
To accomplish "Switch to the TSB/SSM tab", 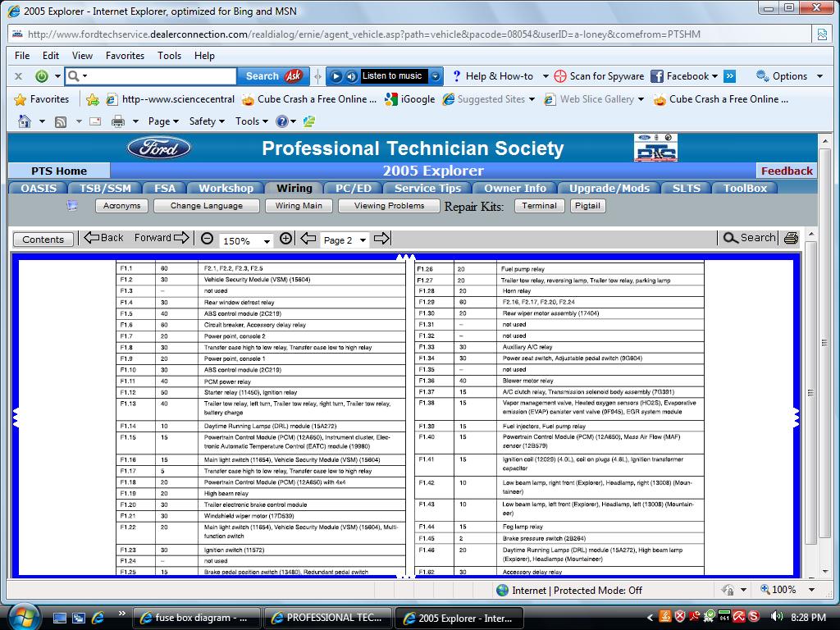I will point(105,188).
